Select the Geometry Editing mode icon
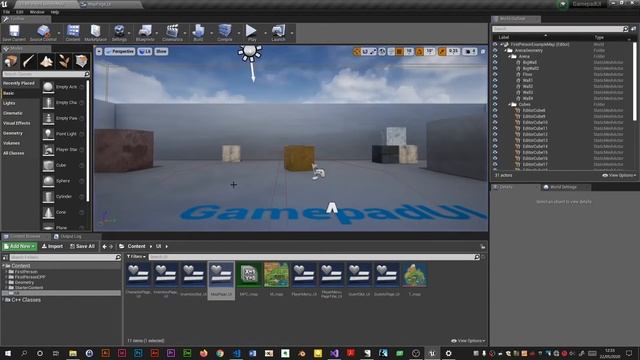The image size is (640, 360). point(81,61)
